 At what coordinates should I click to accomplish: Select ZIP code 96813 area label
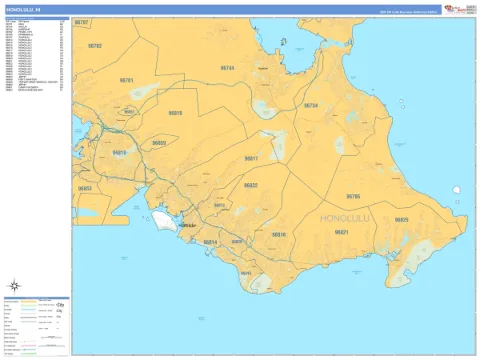coord(219,205)
